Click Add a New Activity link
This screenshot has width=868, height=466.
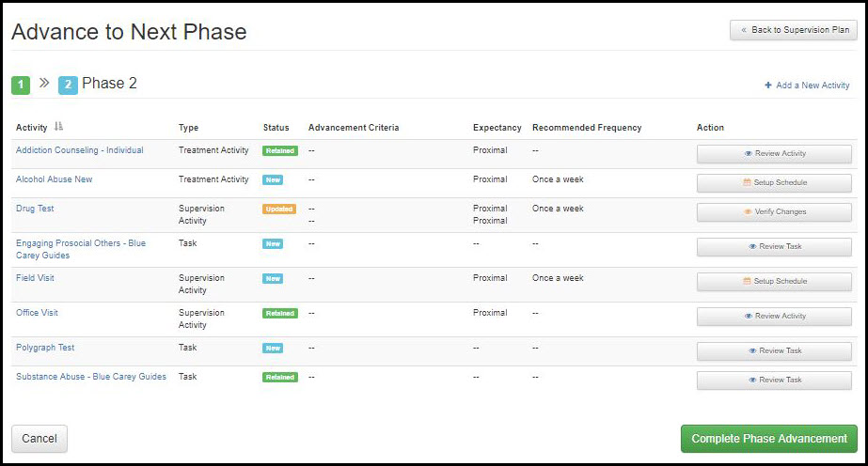coord(807,85)
